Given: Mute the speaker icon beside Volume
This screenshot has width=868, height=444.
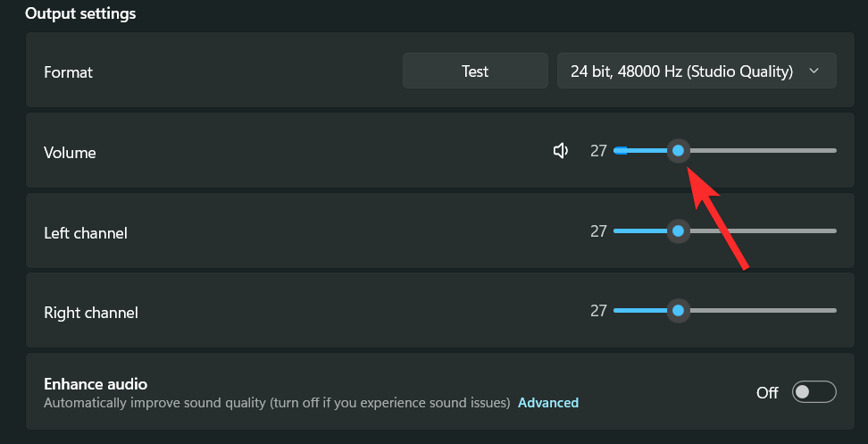Looking at the screenshot, I should point(561,151).
